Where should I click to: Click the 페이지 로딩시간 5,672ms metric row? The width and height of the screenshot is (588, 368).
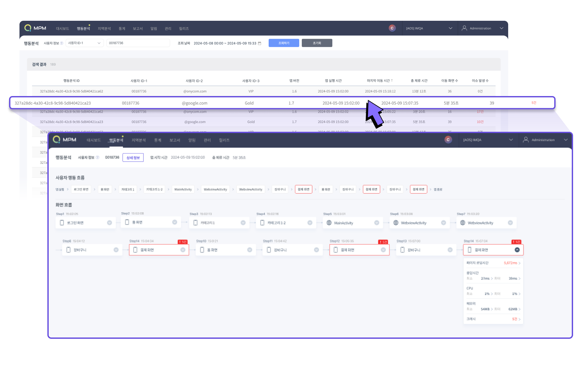pos(493,263)
